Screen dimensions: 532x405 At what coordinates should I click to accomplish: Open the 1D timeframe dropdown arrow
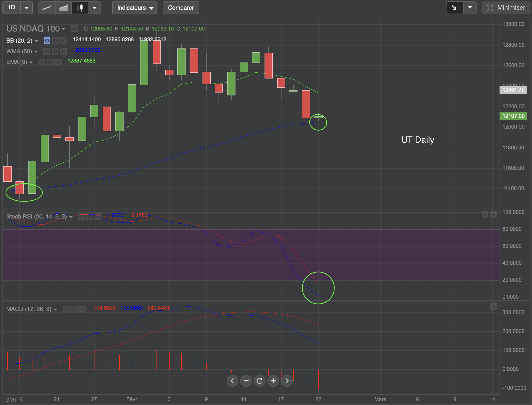[27, 8]
